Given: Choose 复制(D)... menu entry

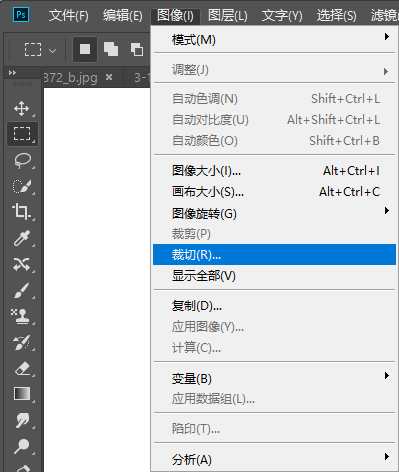Looking at the screenshot, I should pyautogui.click(x=274, y=306).
